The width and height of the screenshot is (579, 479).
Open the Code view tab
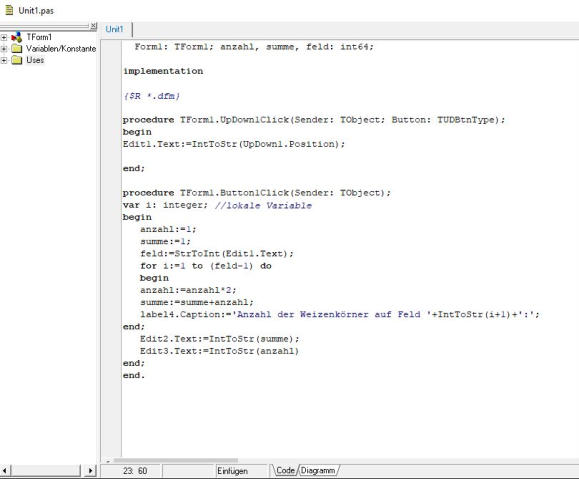[285, 471]
